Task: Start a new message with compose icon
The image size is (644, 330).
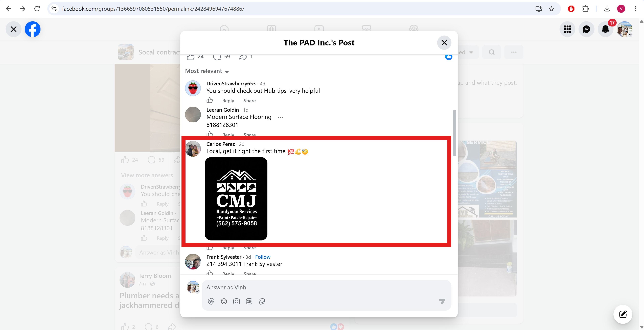Action: point(623,314)
